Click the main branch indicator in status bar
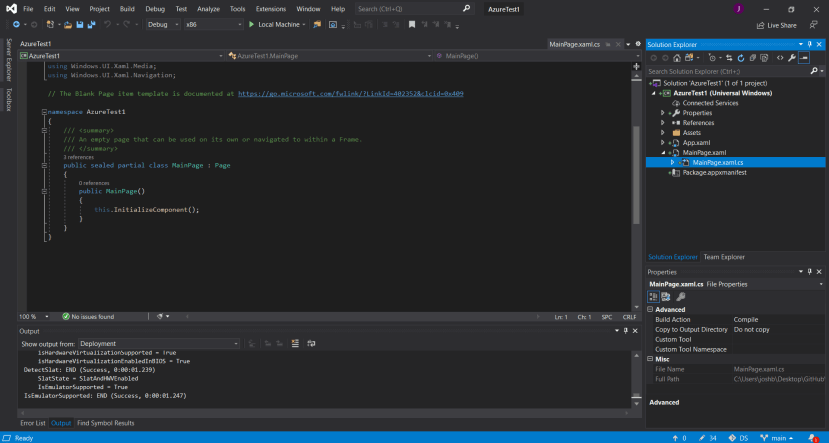 777,438
